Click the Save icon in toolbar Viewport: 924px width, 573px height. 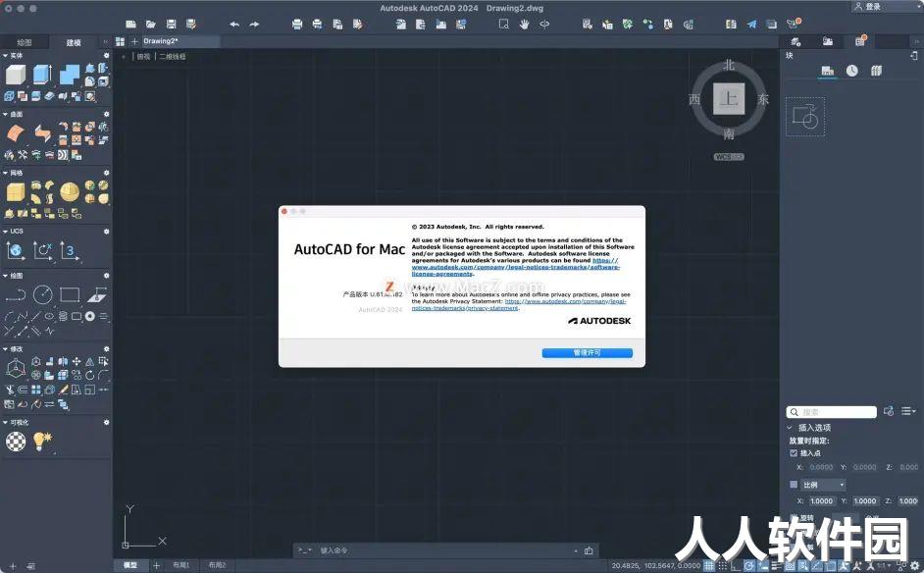tap(171, 25)
